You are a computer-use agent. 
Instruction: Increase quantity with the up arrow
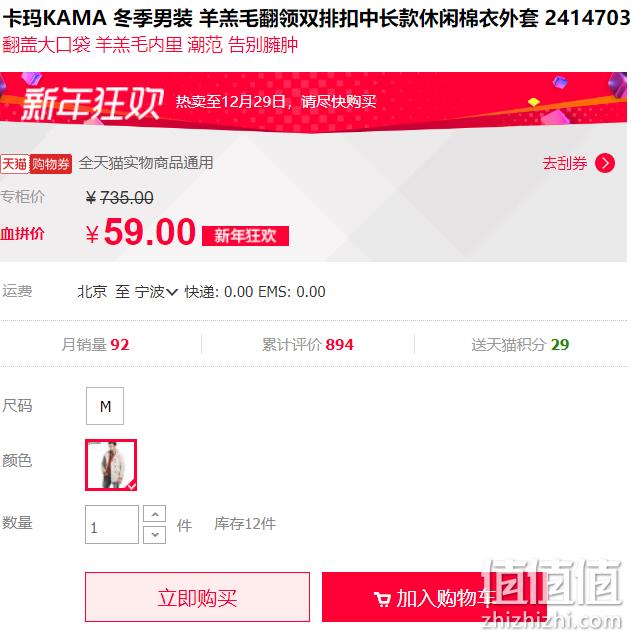tap(155, 513)
